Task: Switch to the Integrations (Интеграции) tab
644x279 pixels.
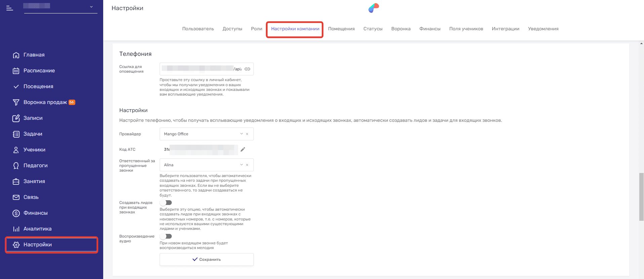Action: coord(505,29)
